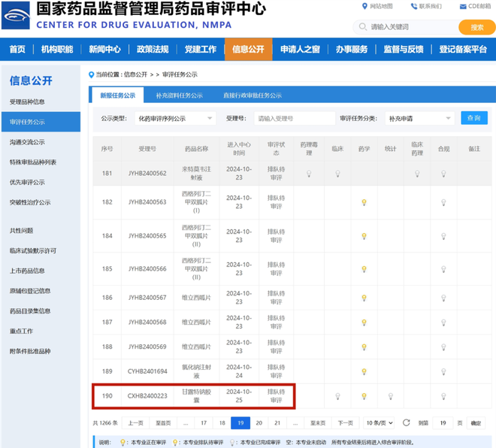
Task: Click yellow 药学 bulb in row 182
Action: click(364, 202)
